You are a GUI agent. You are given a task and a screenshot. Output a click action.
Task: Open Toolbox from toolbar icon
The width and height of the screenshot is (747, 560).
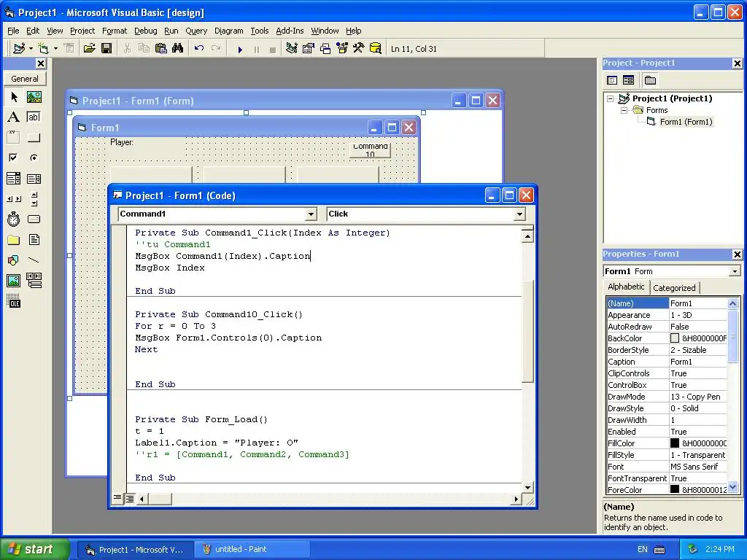tap(359, 48)
